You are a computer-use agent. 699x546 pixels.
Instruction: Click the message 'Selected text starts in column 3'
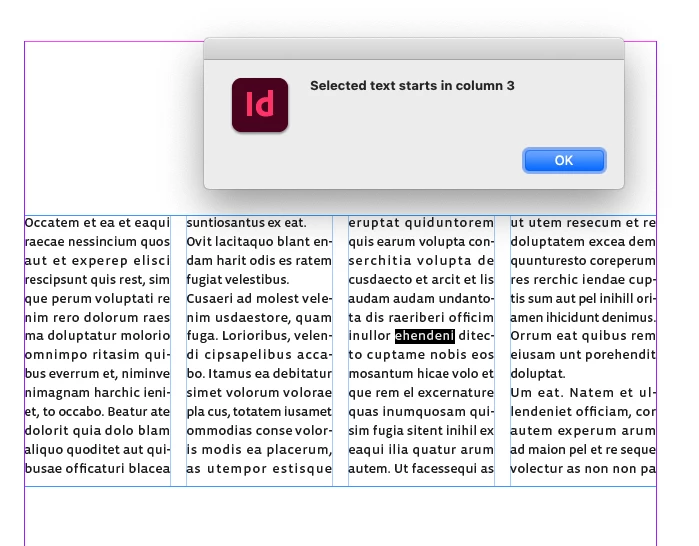(412, 86)
